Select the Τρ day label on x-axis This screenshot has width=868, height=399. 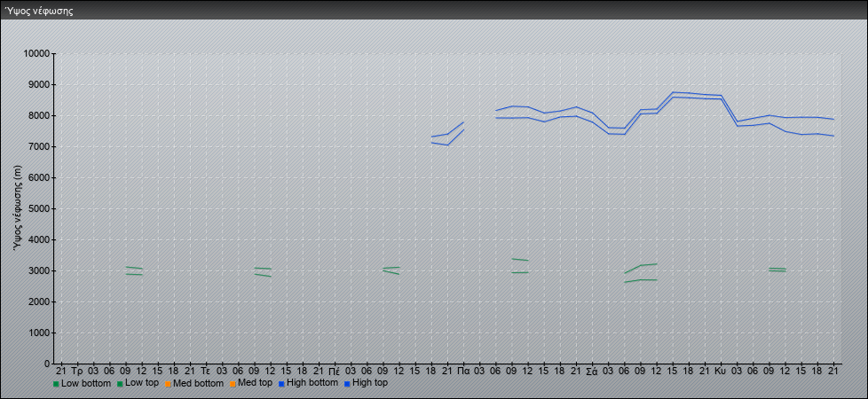pos(77,370)
